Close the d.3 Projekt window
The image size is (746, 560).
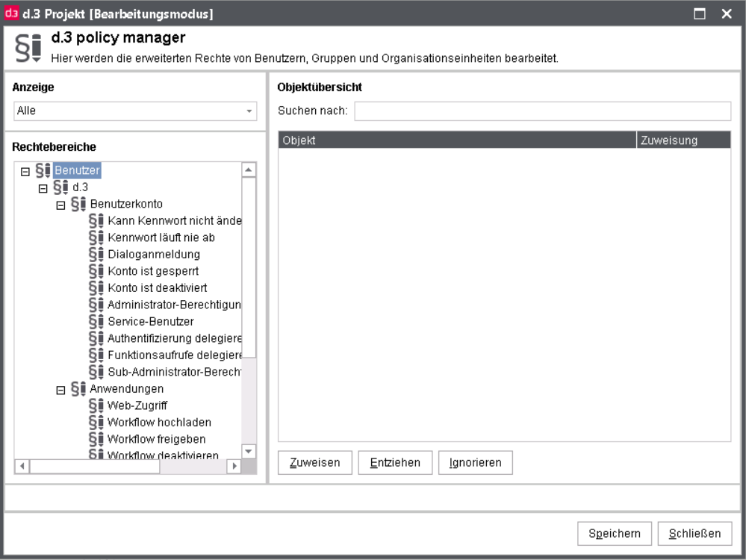click(x=727, y=13)
